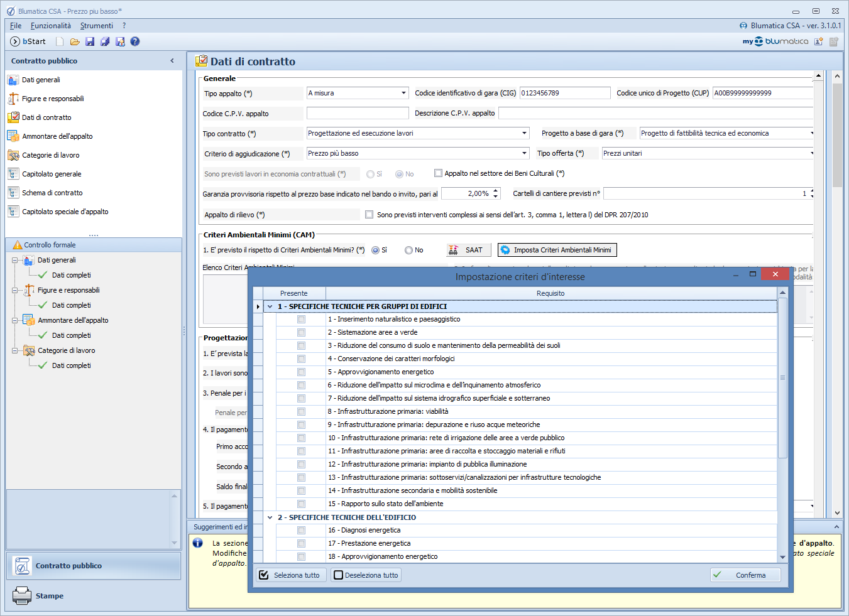Open Dati generali in Contratto pubblico sidebar
849x616 pixels.
pos(41,80)
